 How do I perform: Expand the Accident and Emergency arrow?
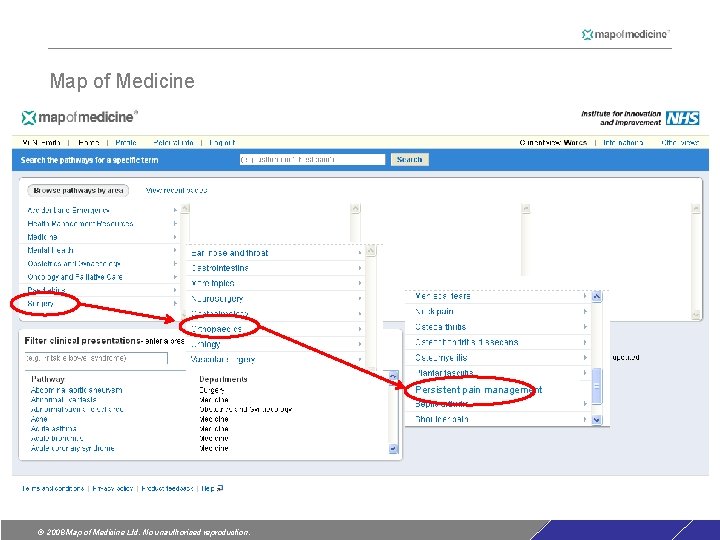click(x=175, y=210)
